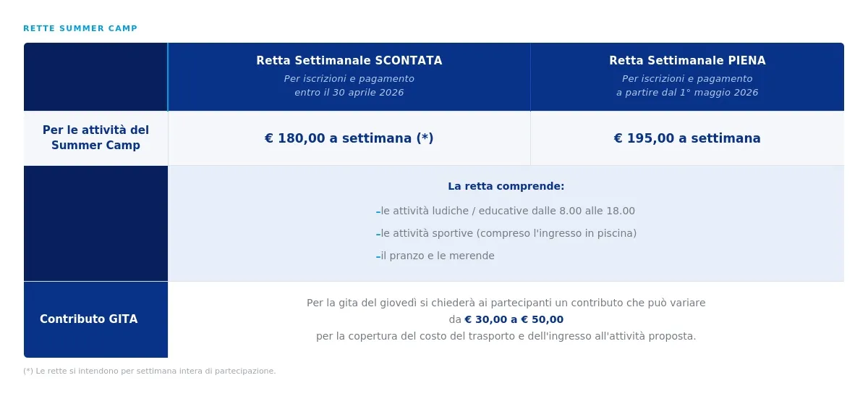Click the "il pranzo e le merende" list item
This screenshot has height=399, width=868.
coord(438,256)
